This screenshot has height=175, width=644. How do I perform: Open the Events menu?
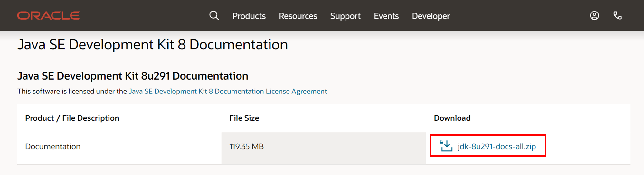pos(386,16)
